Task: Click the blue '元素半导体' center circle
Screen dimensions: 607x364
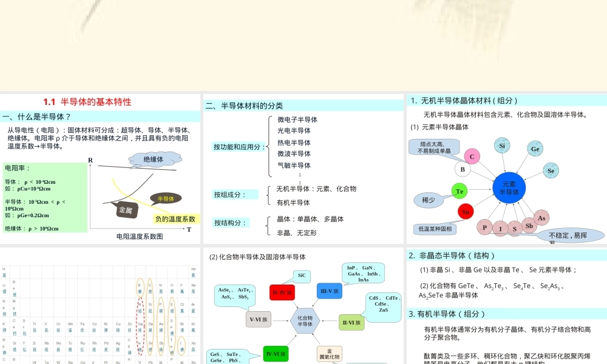Action: (509, 188)
